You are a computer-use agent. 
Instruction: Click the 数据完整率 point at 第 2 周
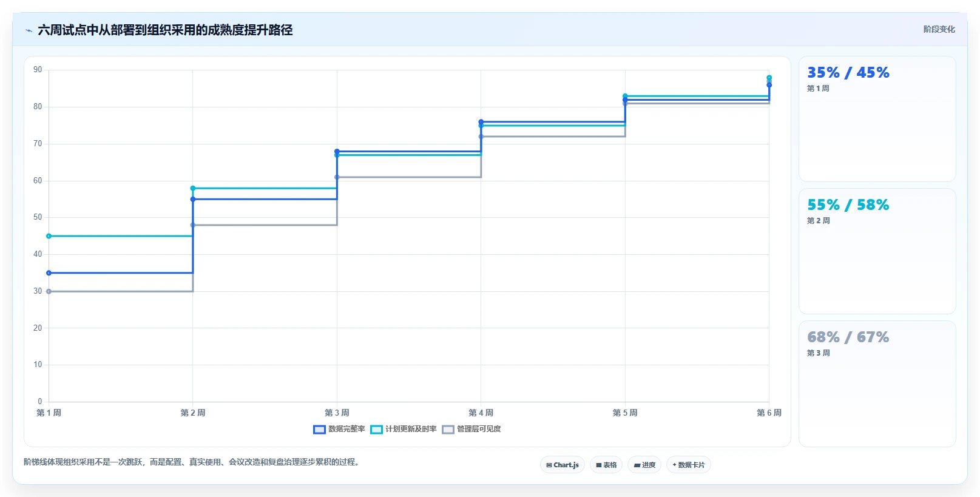pos(193,199)
